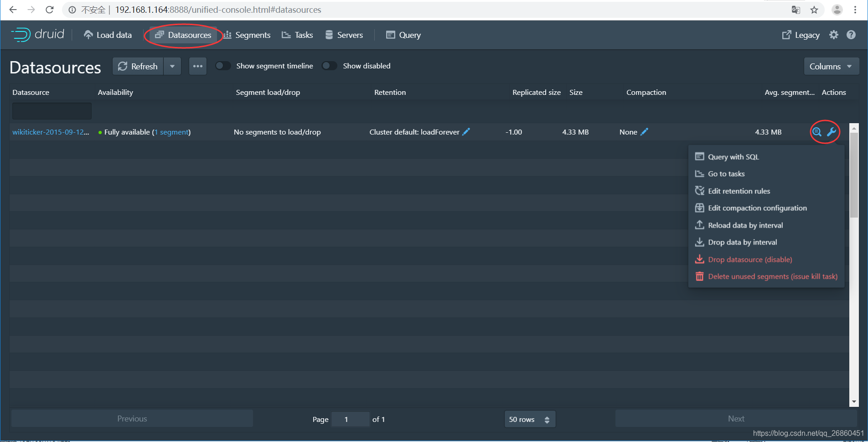The height and width of the screenshot is (442, 868).
Task: Sort by the Datasource column header
Action: click(52, 92)
